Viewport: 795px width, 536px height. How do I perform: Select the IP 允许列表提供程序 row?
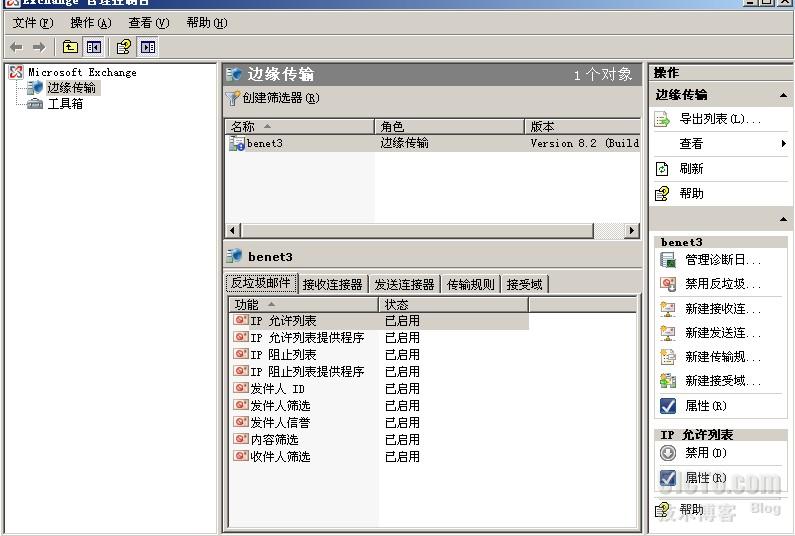[x=379, y=338]
